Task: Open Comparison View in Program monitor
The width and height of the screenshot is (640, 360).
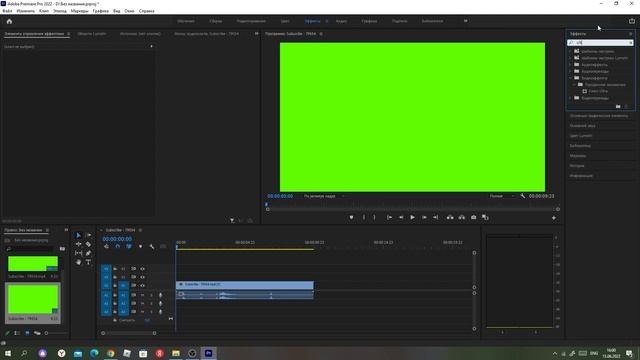Action: [x=485, y=218]
